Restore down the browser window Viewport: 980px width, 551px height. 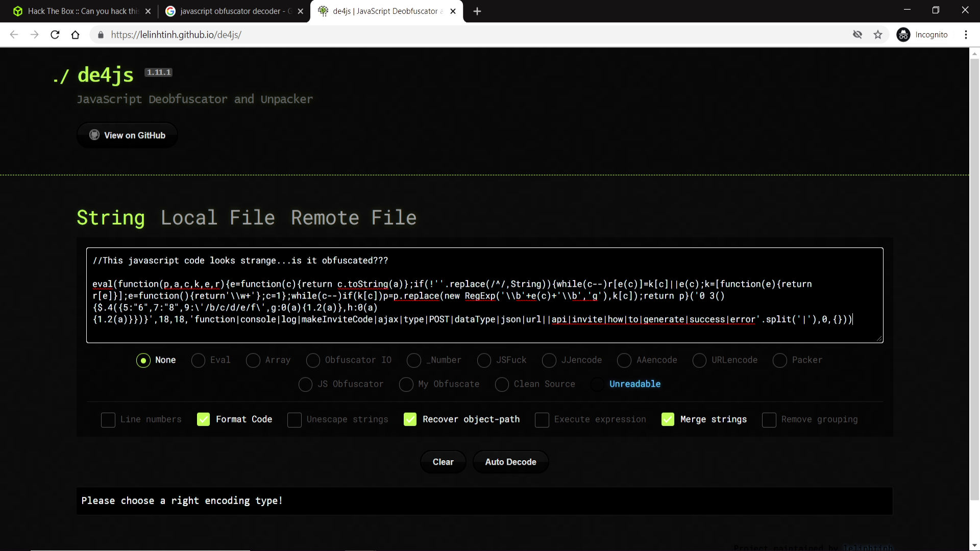[936, 10]
